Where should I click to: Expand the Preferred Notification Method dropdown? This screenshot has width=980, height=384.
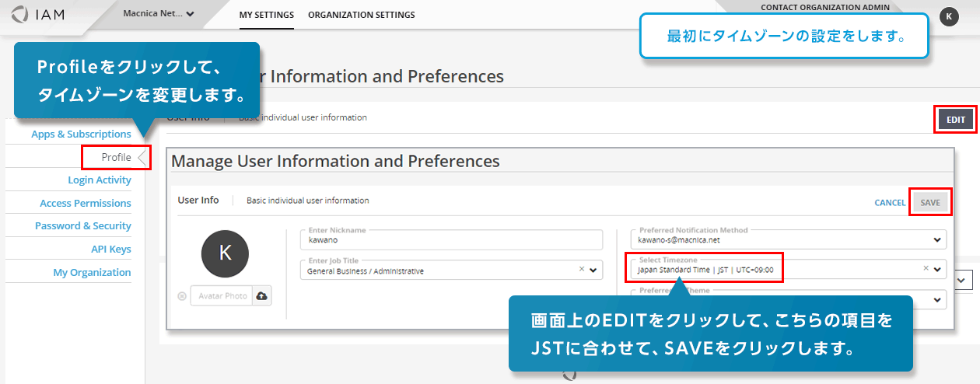pos(938,240)
